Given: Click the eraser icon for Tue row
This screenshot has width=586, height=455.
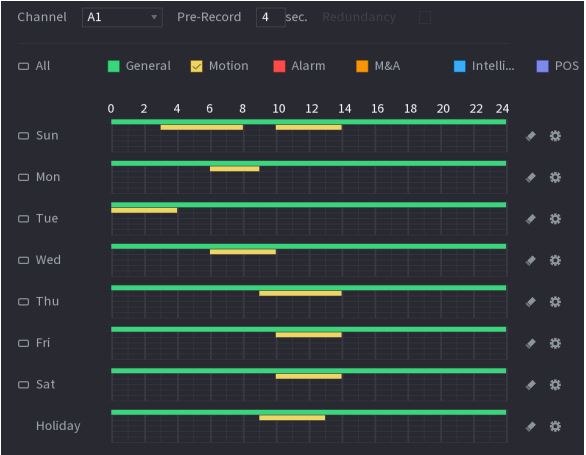Looking at the screenshot, I should tap(530, 219).
